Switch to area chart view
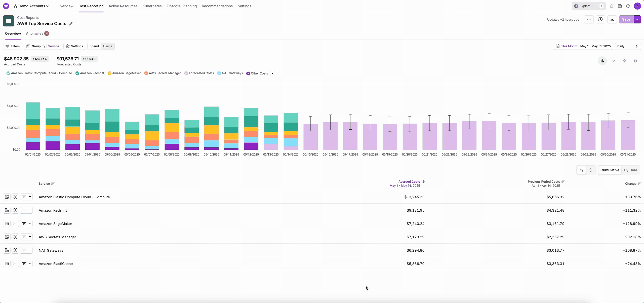644x303 pixels. click(x=624, y=61)
